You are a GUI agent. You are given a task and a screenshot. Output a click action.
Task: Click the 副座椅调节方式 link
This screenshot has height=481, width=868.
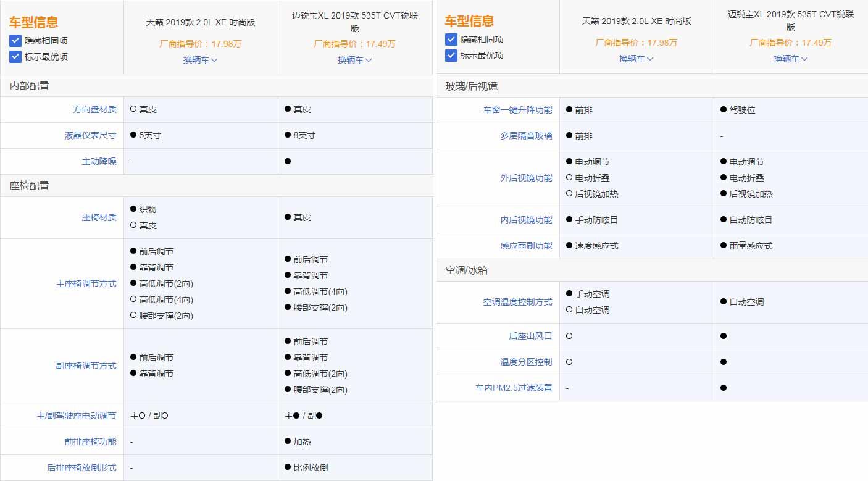pos(86,366)
